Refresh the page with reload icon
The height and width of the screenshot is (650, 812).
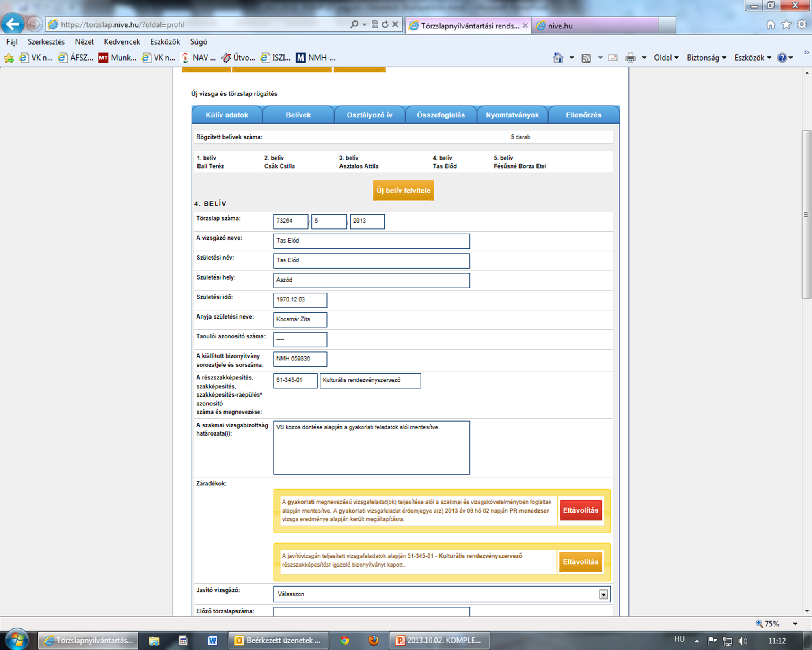[x=384, y=24]
